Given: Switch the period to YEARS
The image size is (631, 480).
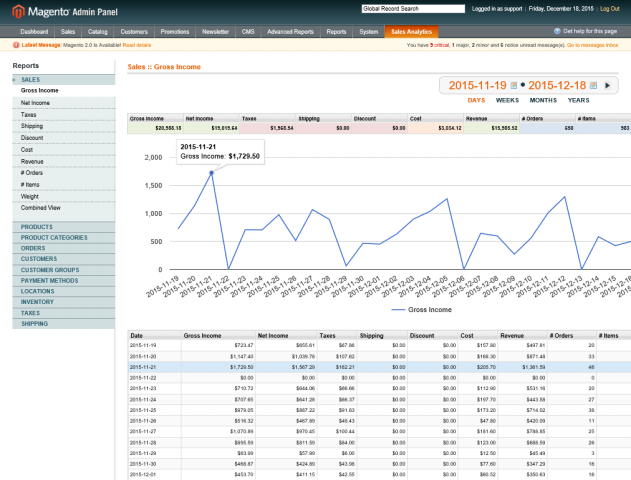Looking at the screenshot, I should (579, 100).
